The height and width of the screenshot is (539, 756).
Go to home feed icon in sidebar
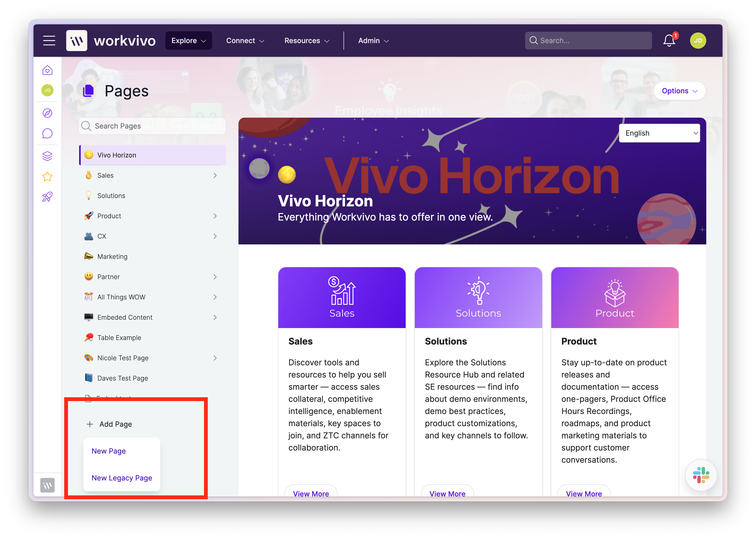[x=47, y=70]
